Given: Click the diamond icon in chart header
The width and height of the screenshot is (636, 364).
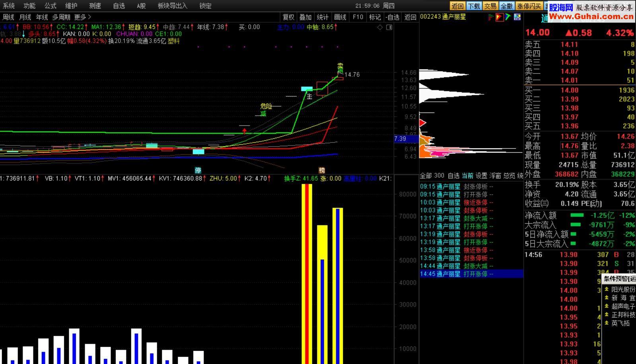Looking at the screenshot, I should [380, 27].
